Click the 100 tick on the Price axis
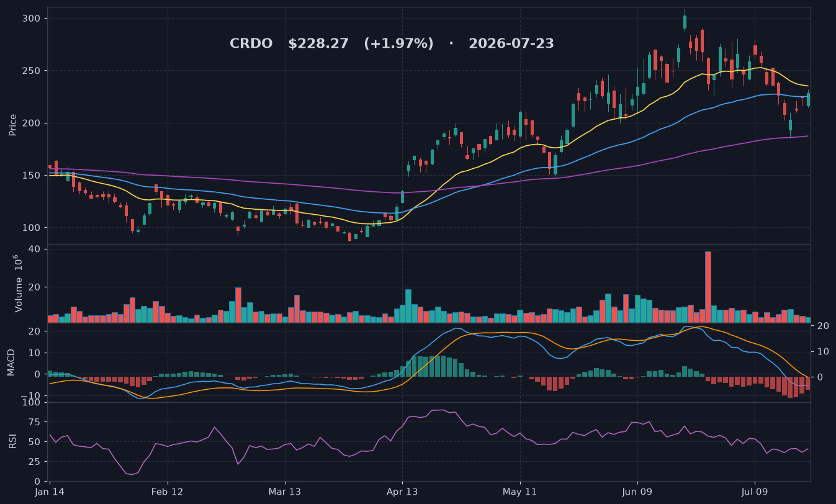The width and height of the screenshot is (836, 504). pos(32,228)
